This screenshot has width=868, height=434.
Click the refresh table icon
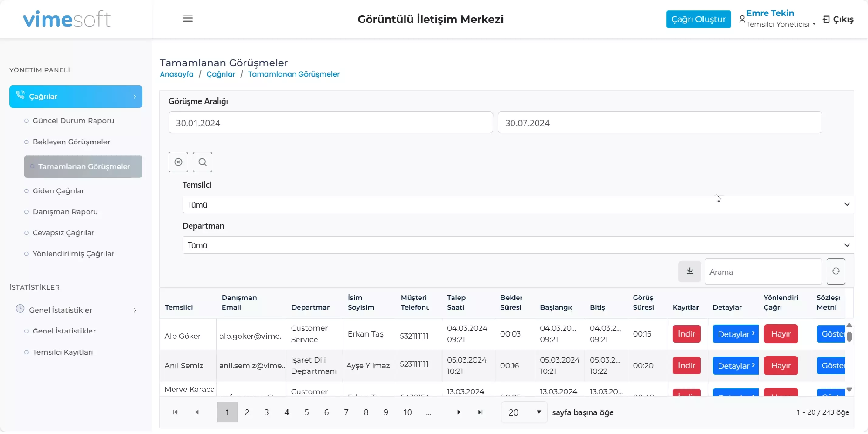pos(836,271)
